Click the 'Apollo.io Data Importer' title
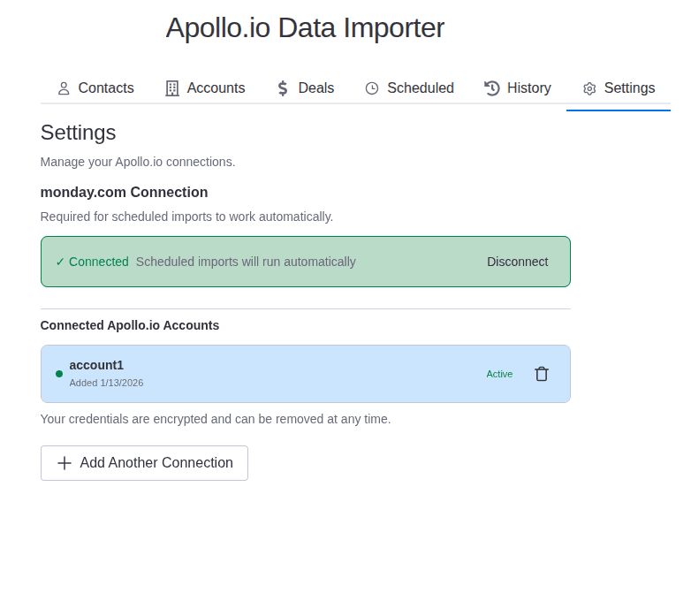Screen dimensions: 691x616 305,28
